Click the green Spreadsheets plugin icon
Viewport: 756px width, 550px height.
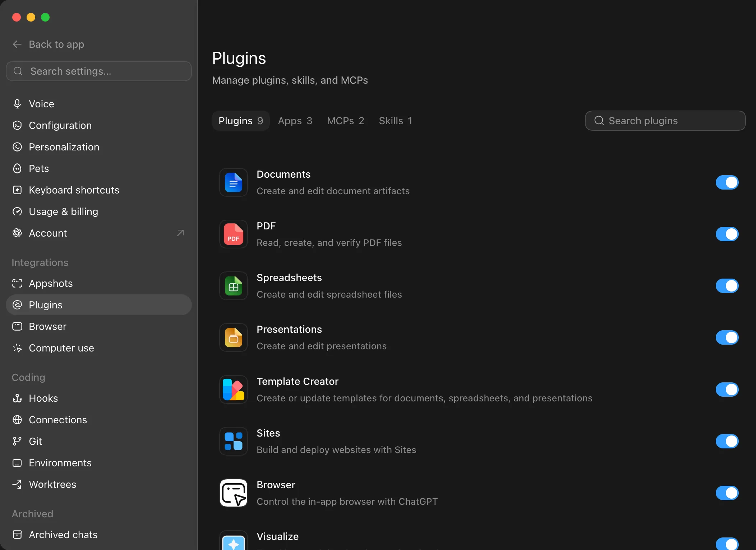[234, 286]
